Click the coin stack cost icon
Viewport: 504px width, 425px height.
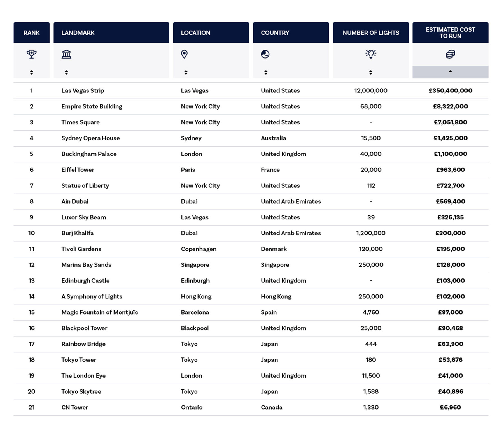450,54
